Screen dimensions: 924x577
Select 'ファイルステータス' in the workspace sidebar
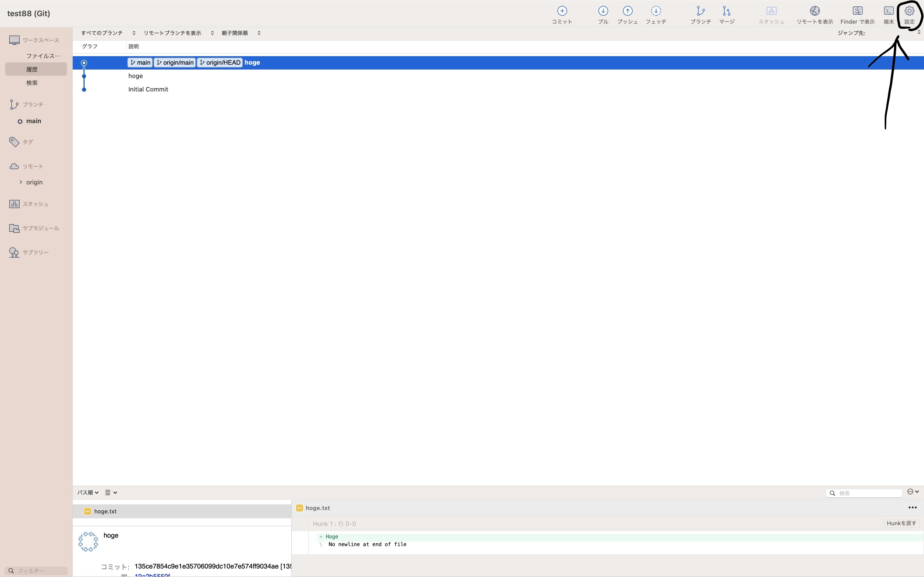tap(43, 56)
